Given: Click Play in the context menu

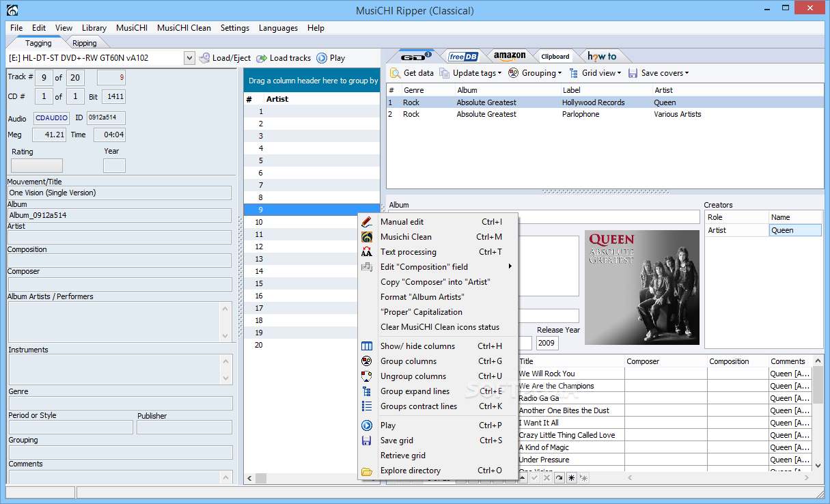Looking at the screenshot, I should pyautogui.click(x=438, y=425).
